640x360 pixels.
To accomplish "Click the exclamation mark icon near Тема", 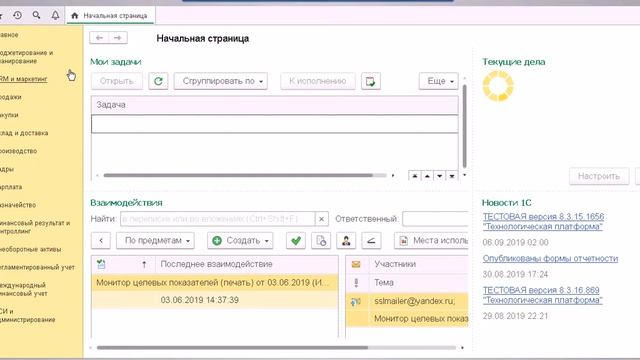I will pos(356,282).
